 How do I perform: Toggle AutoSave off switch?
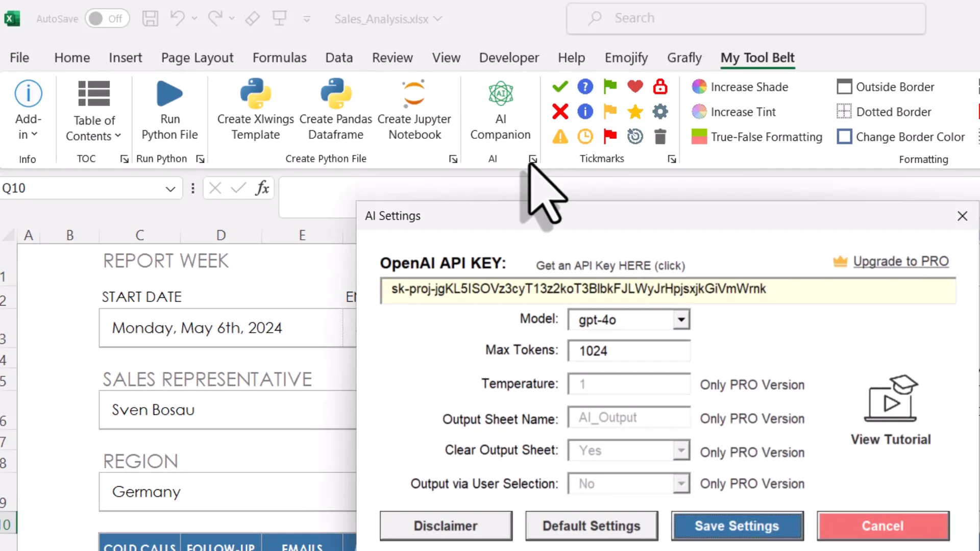[107, 18]
